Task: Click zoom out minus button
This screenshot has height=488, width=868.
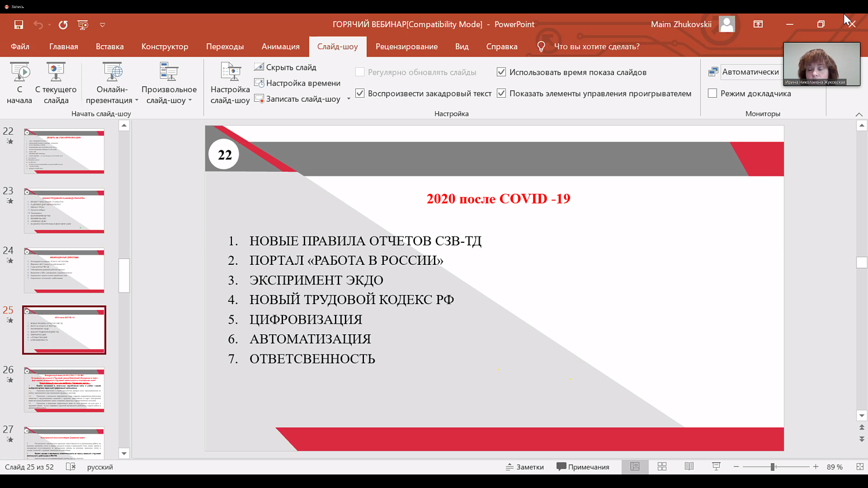Action: (x=736, y=467)
